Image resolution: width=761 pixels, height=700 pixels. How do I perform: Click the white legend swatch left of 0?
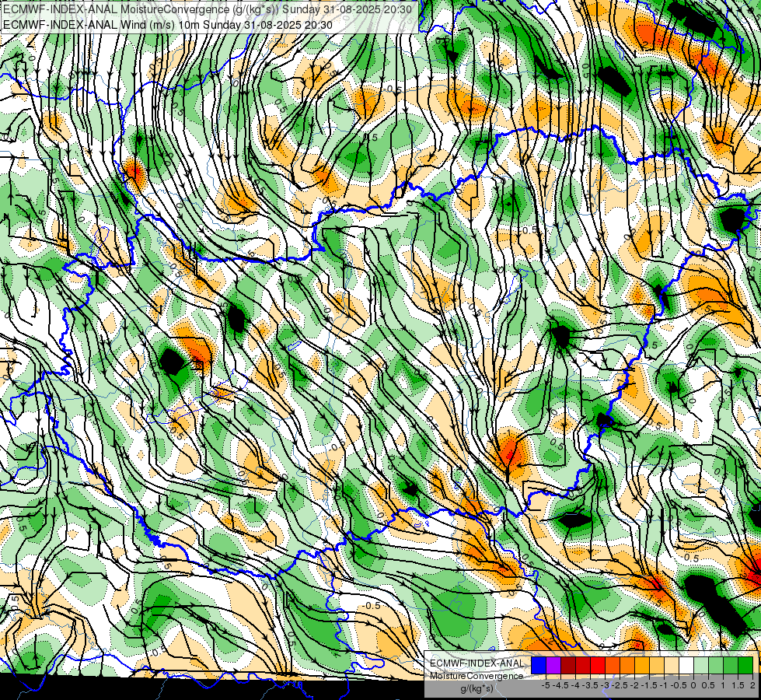[686, 665]
